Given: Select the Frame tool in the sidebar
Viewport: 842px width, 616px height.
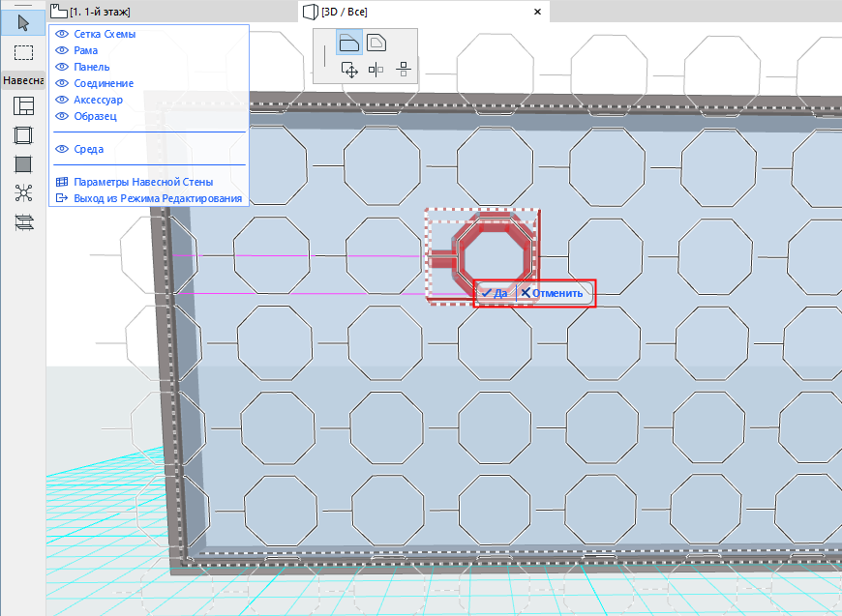Looking at the screenshot, I should pos(21,135).
